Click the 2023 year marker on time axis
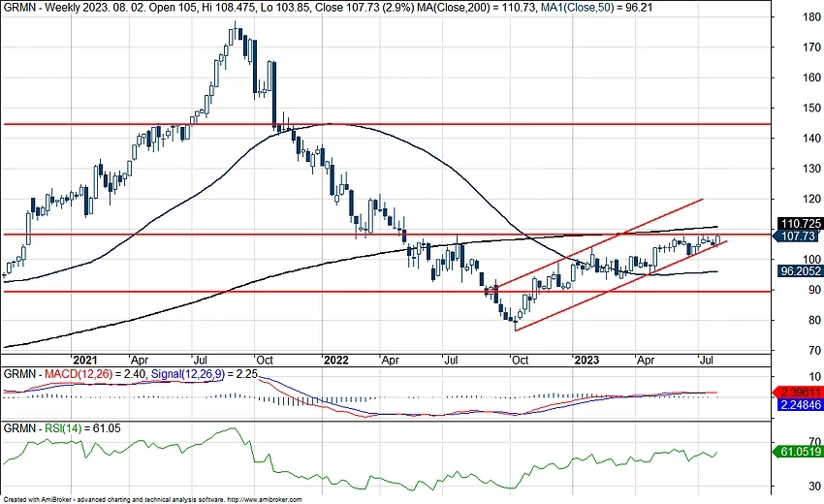Screen dimensions: 824x504 coord(586,358)
